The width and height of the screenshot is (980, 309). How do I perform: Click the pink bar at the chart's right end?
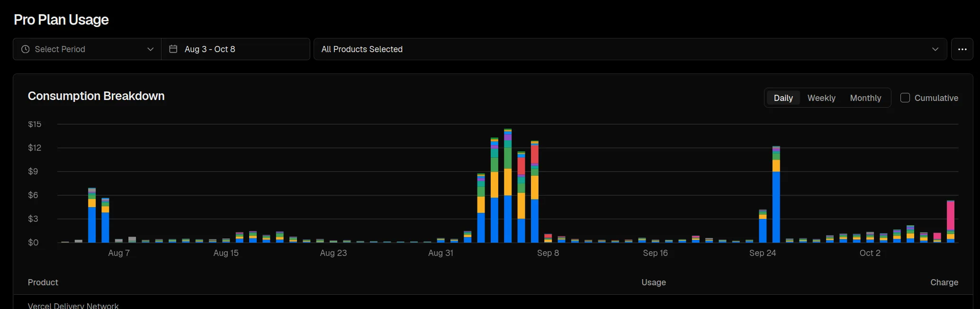point(950,221)
